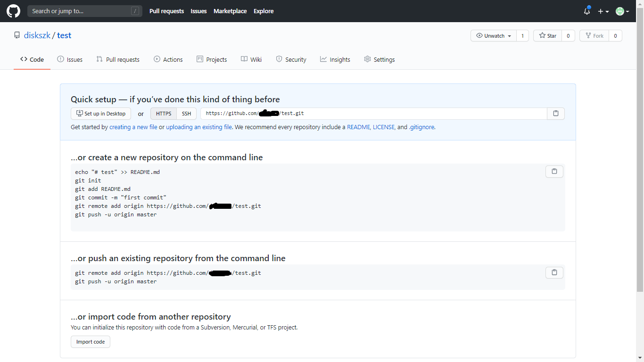644x362 pixels.
Task: Open the Marketplace menu item
Action: pos(230,11)
